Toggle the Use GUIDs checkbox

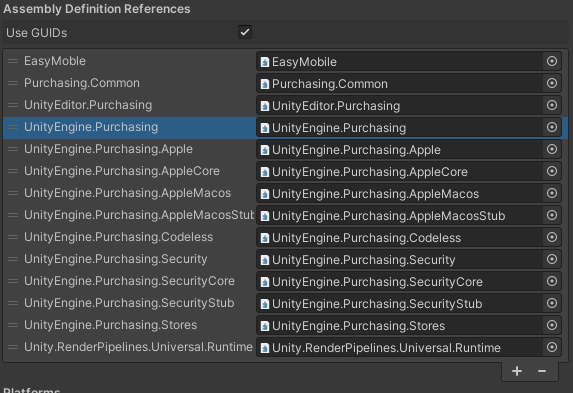(245, 32)
